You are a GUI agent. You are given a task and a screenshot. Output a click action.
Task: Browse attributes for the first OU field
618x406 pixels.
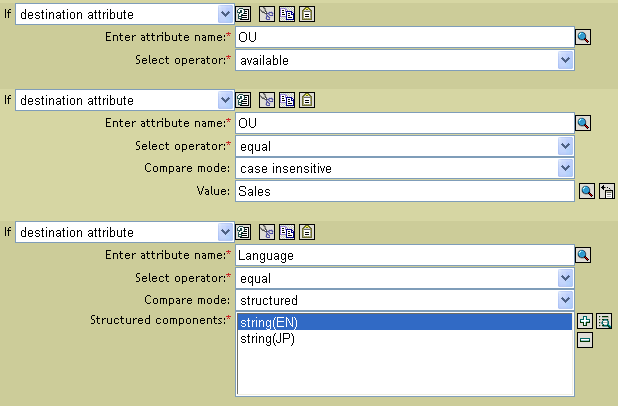click(584, 39)
